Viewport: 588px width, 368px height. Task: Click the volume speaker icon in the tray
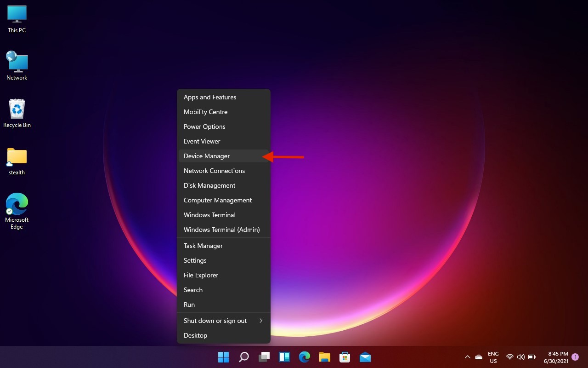(520, 357)
